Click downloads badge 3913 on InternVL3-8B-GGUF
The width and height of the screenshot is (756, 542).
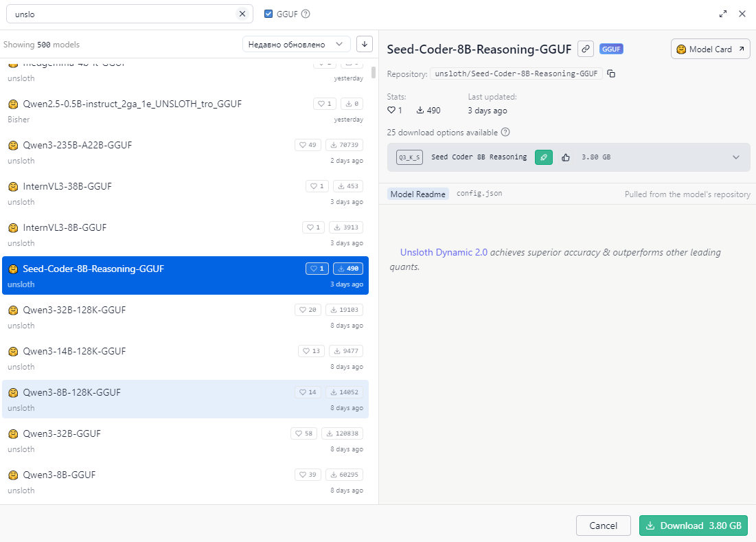point(346,227)
